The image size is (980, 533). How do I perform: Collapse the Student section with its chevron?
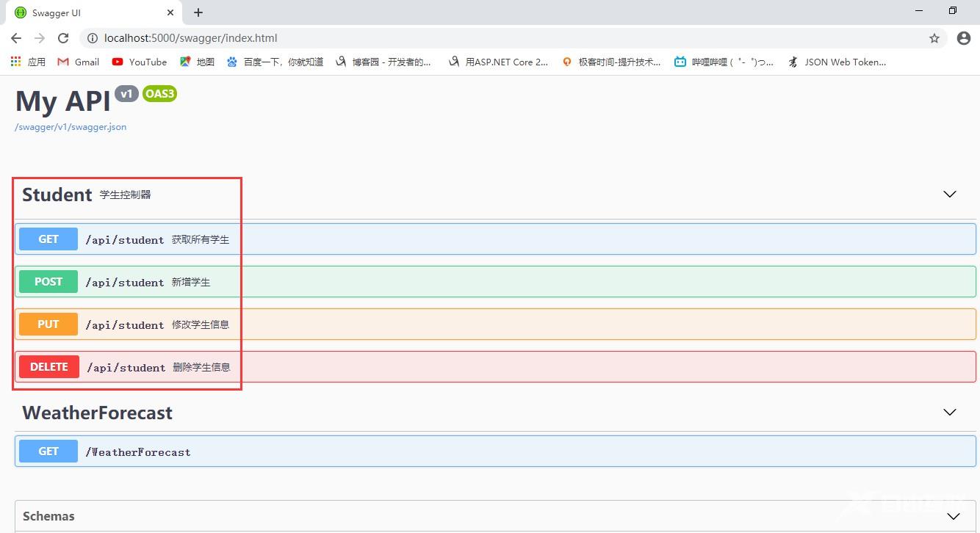[950, 195]
